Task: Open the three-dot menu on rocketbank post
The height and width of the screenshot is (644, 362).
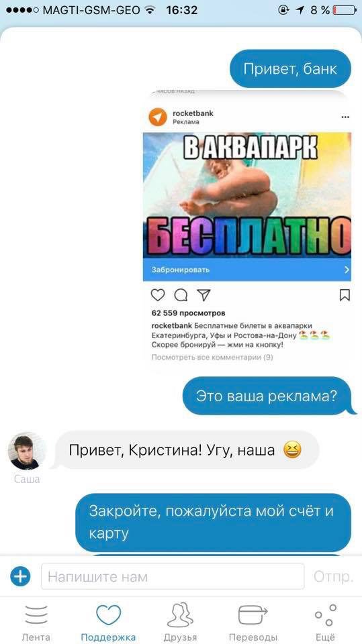Action: pyautogui.click(x=345, y=117)
